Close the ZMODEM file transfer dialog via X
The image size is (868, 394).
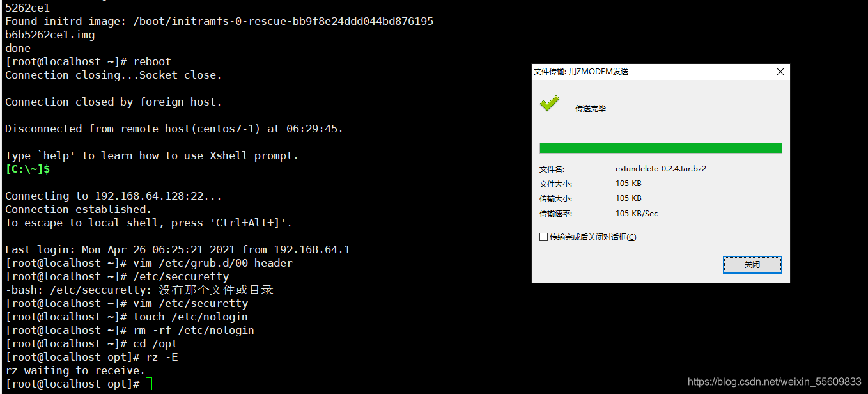(780, 72)
